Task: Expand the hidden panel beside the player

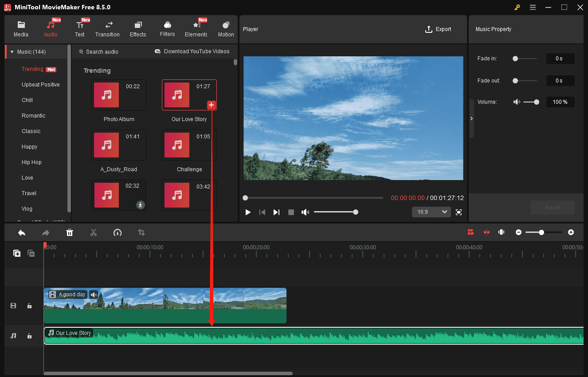Action: tap(471, 118)
